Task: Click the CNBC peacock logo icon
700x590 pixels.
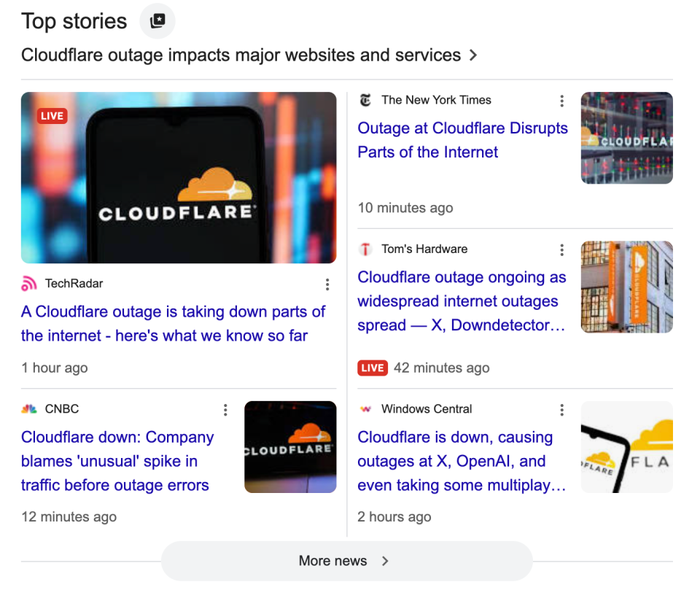Action: click(29, 409)
